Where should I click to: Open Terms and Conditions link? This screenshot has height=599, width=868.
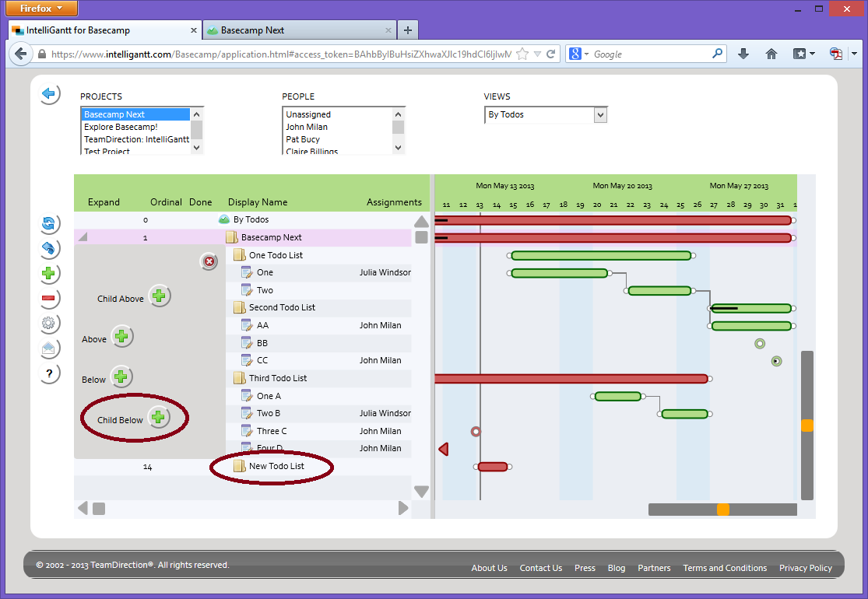725,568
